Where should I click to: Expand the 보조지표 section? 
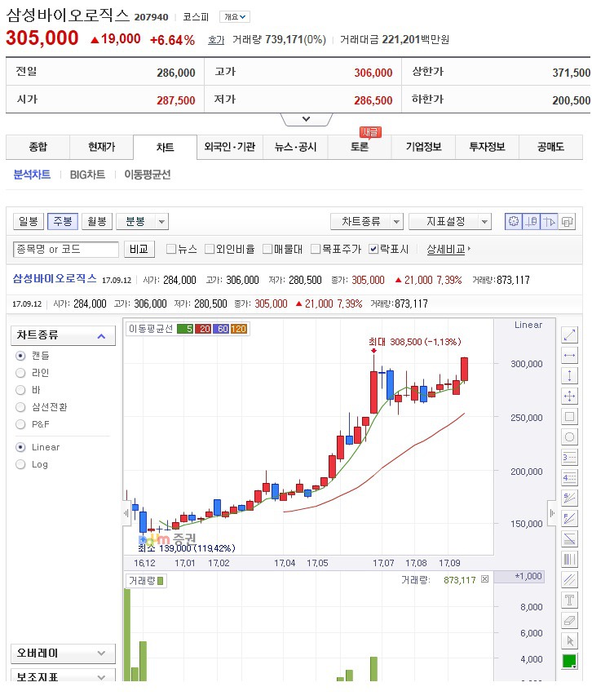pyautogui.click(x=63, y=676)
